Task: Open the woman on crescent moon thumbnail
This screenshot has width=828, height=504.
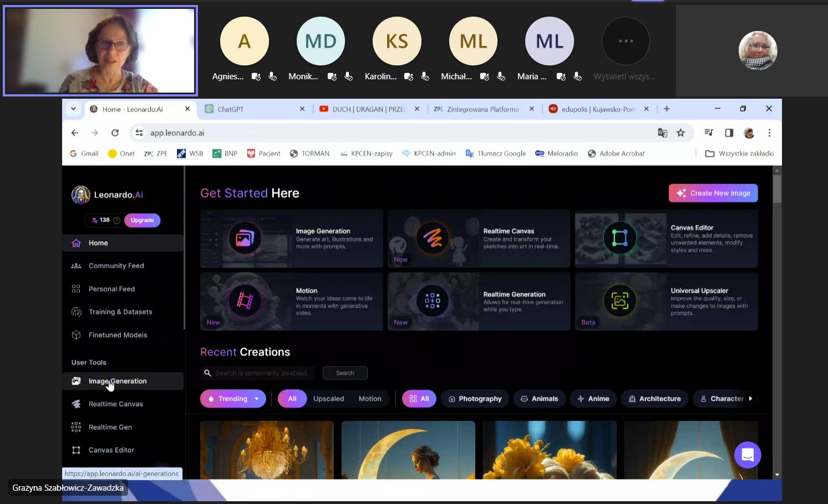Action: pos(408,450)
